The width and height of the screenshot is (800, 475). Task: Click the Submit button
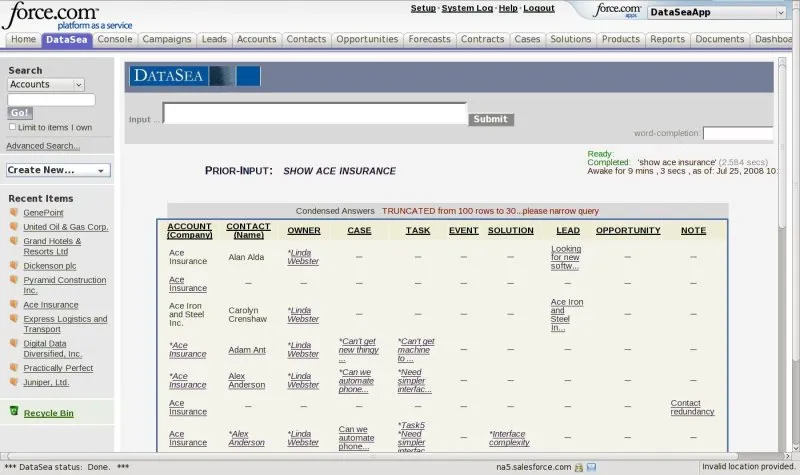click(x=491, y=119)
